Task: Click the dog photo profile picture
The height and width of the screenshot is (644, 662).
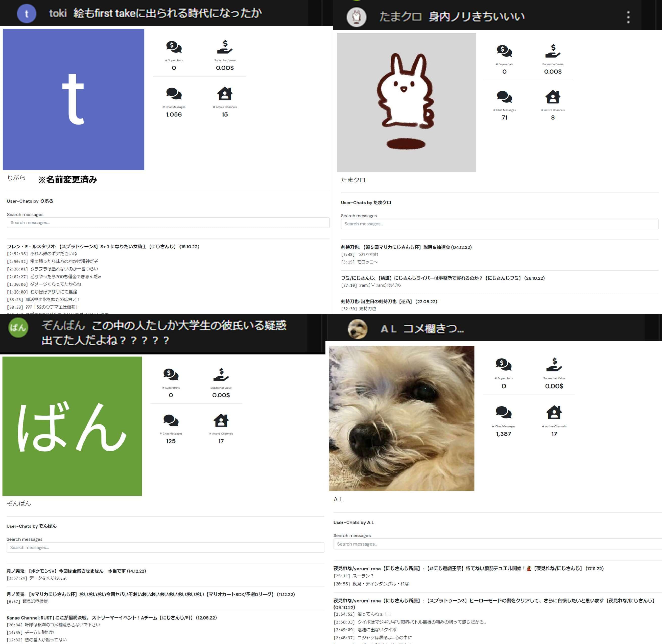Action: [x=401, y=418]
